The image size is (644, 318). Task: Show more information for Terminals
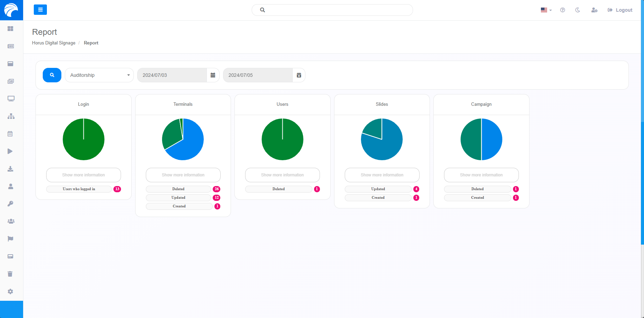click(183, 175)
